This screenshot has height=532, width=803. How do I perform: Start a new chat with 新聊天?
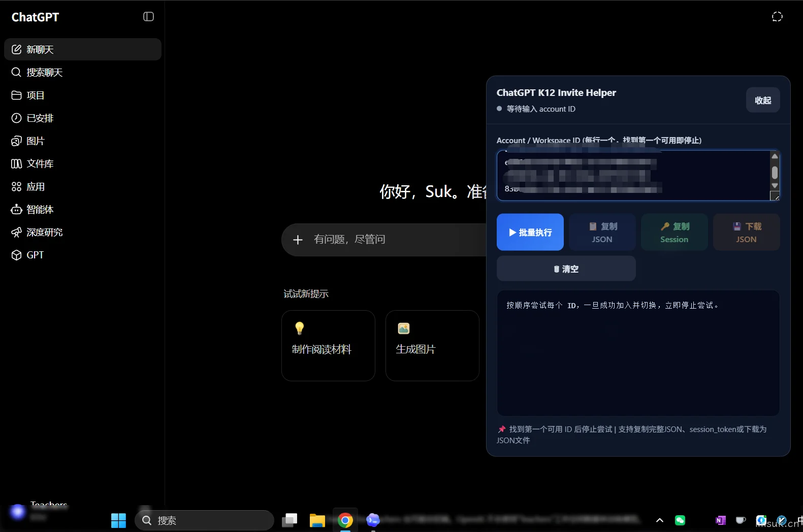(x=83, y=49)
